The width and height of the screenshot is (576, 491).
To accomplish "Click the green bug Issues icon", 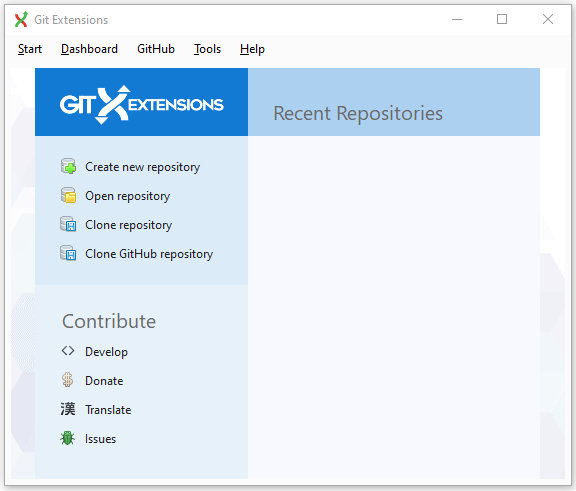I will coord(68,438).
